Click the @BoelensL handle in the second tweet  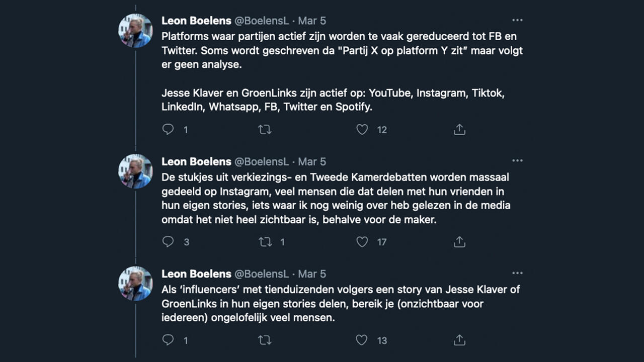coord(262,161)
